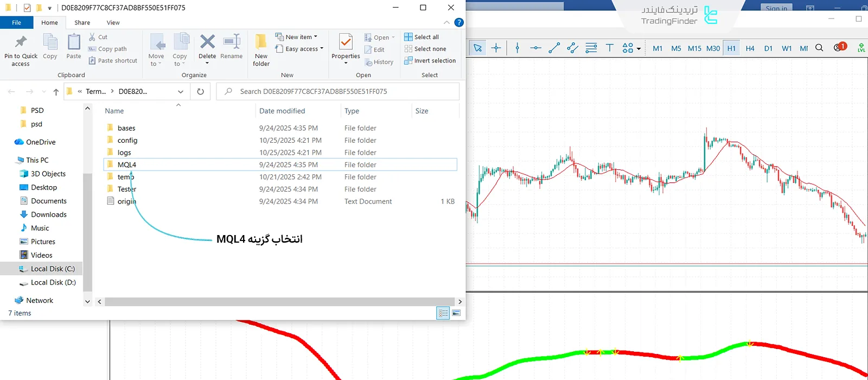This screenshot has width=868, height=380.
Task: Refresh the folder with the refresh button
Action: click(x=200, y=91)
